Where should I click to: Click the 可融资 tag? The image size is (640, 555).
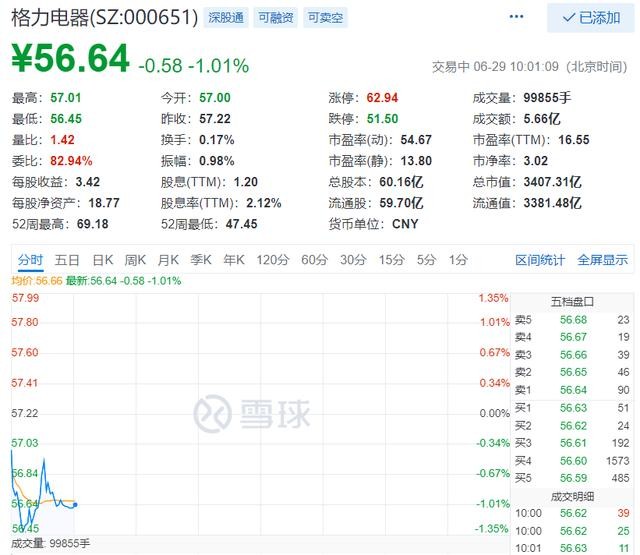coord(276,18)
